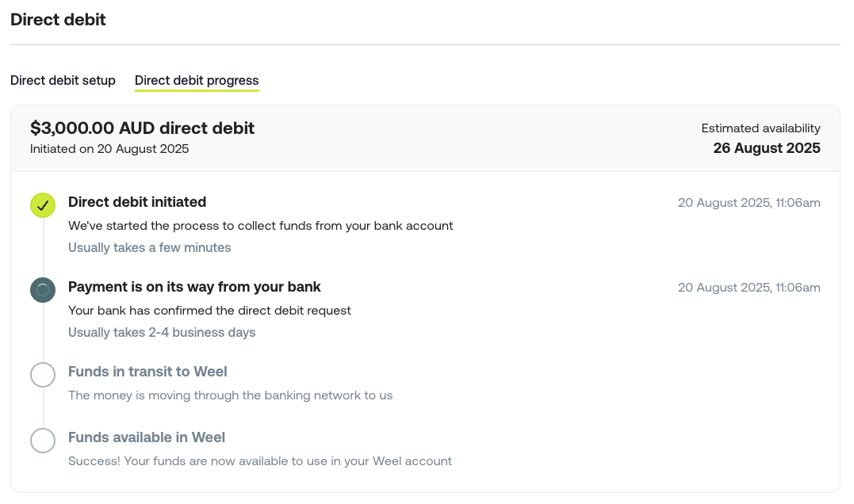Click the 'Initiated on 20 August 2025' text

click(x=110, y=149)
